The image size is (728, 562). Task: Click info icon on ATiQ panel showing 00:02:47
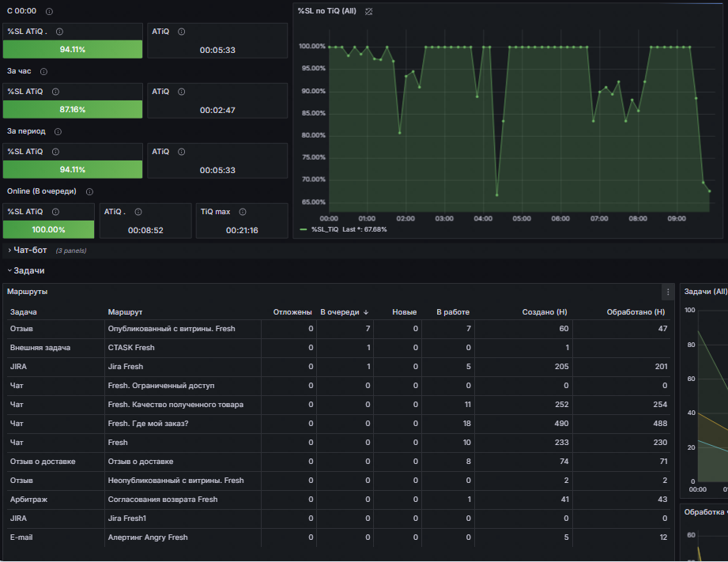tap(181, 92)
